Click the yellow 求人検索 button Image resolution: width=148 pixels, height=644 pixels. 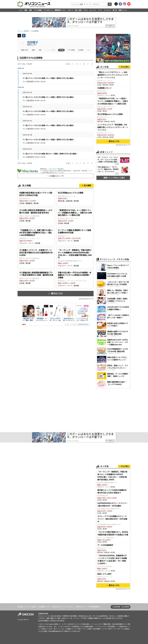pyautogui.click(x=86, y=186)
